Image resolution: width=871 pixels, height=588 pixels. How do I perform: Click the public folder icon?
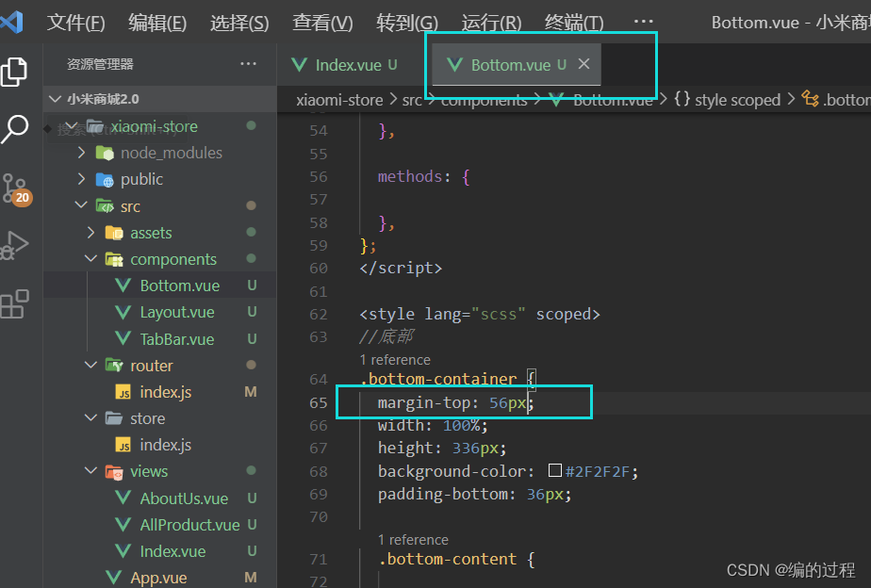[105, 179]
